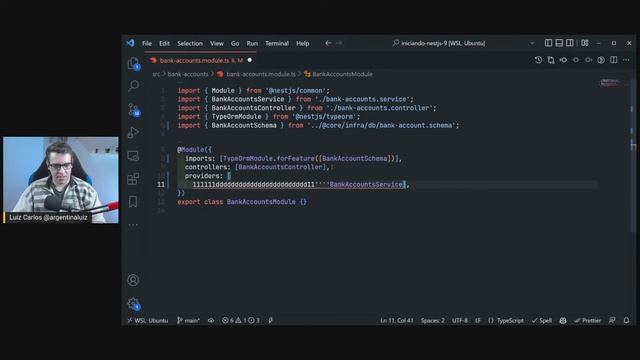Click the WSL: Ubuntu remote indicator
This screenshot has width=640, height=360.
tap(148, 320)
